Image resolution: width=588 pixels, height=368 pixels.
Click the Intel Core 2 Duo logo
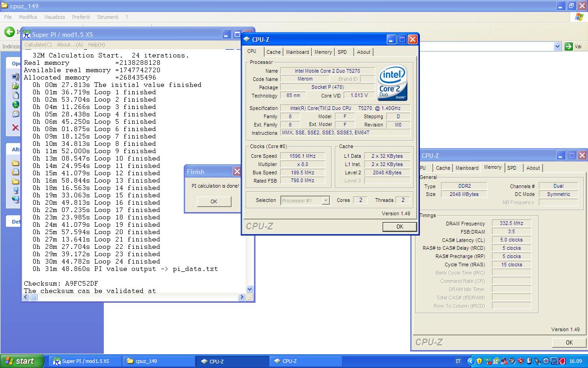coord(392,83)
